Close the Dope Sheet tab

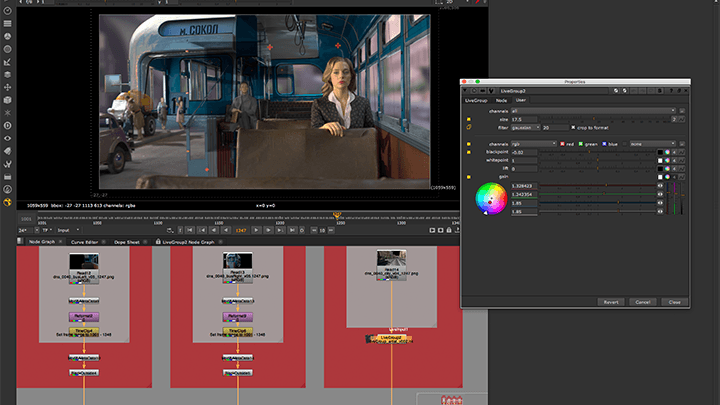[x=145, y=242]
